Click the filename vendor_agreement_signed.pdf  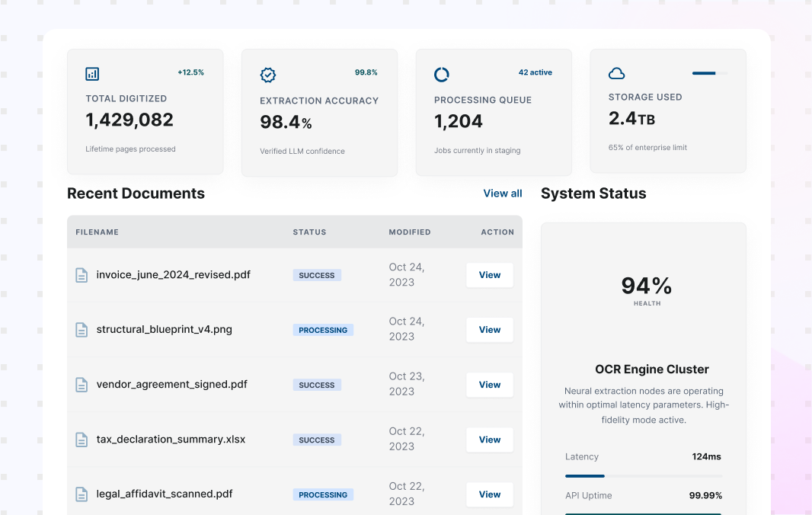pyautogui.click(x=171, y=385)
